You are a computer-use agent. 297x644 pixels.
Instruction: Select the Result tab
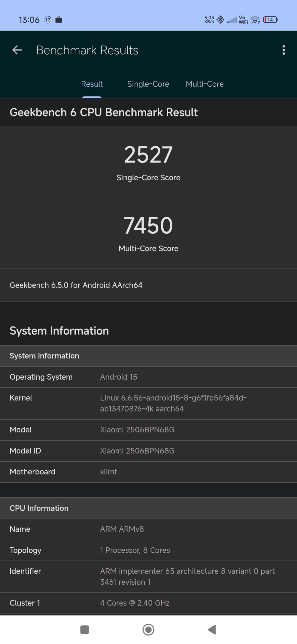point(92,84)
